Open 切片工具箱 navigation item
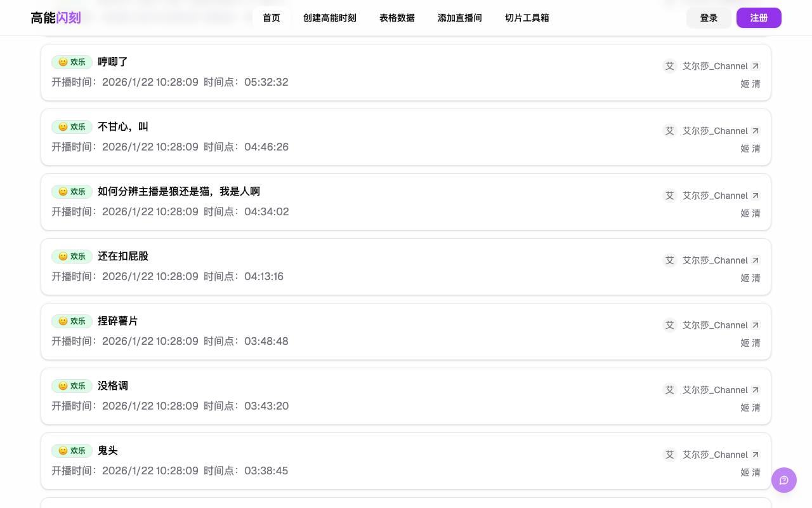Screen dimensions: 812x508 pyautogui.click(x=527, y=18)
